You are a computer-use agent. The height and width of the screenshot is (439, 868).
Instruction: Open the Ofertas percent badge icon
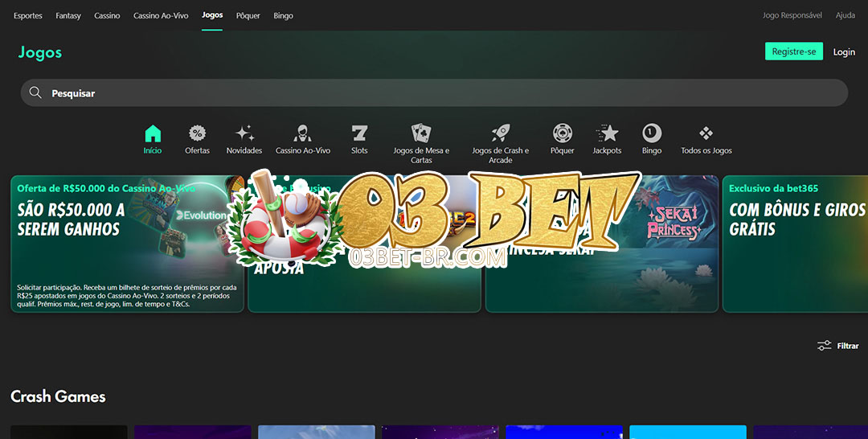tap(197, 134)
